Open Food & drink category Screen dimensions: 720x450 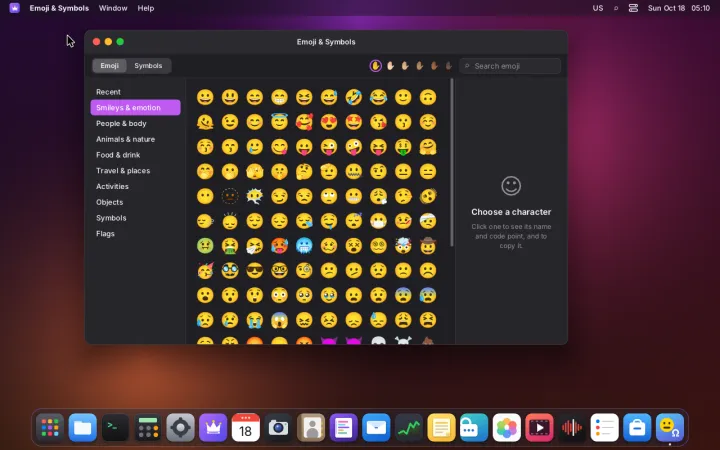[135, 155]
